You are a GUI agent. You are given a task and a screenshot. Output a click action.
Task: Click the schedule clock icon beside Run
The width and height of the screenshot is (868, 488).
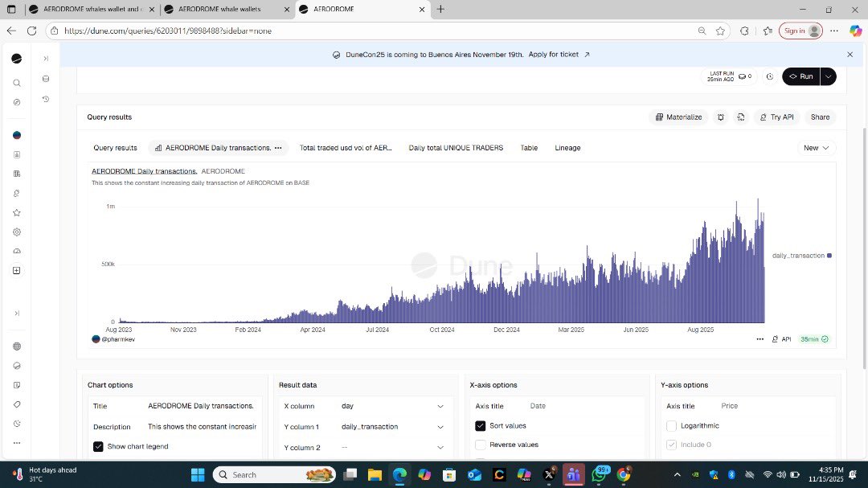coord(769,76)
